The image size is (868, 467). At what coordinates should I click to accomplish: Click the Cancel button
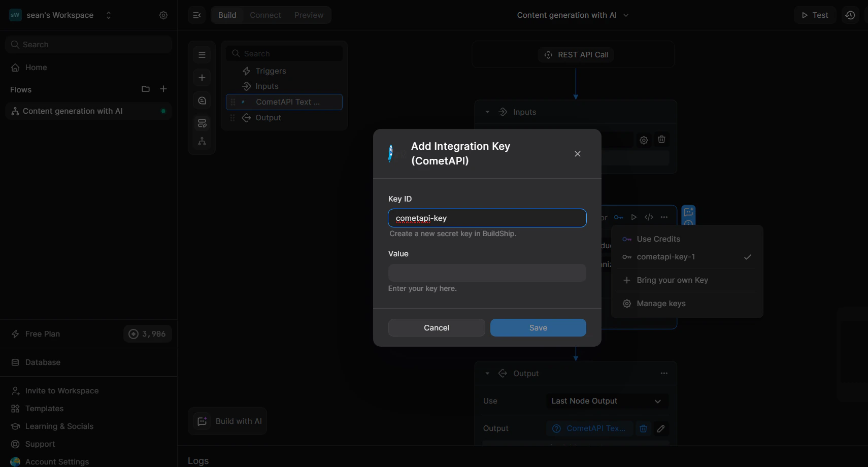point(437,328)
